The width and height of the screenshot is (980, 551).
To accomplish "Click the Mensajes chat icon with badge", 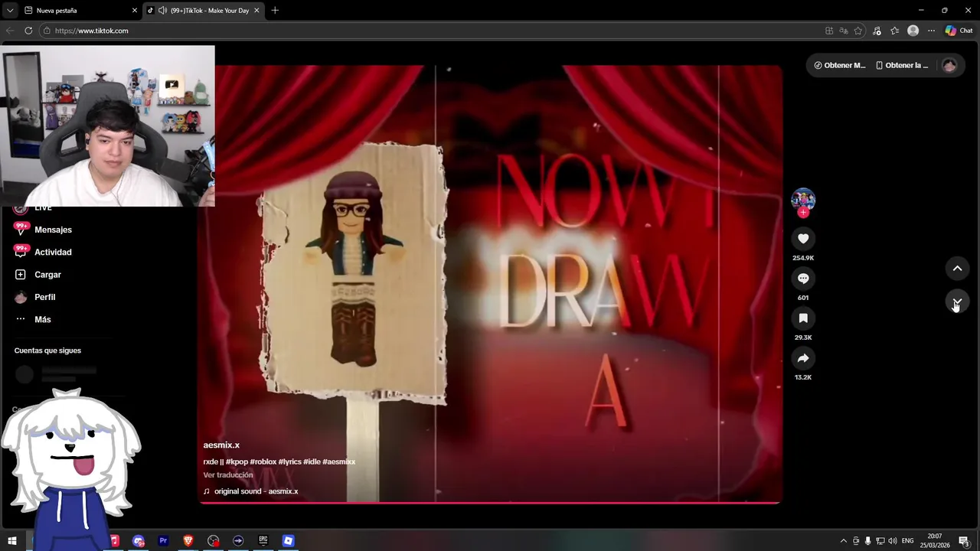I will point(21,229).
